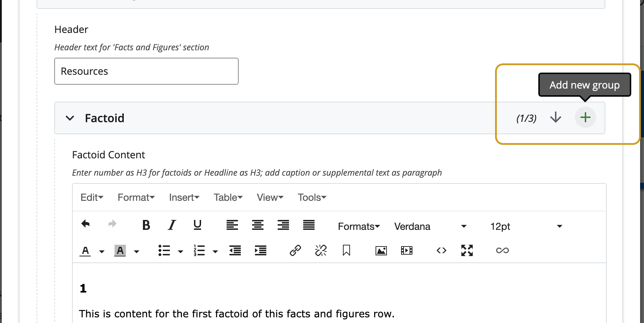The image size is (644, 323).
Task: Increase the indent
Action: coord(261,250)
